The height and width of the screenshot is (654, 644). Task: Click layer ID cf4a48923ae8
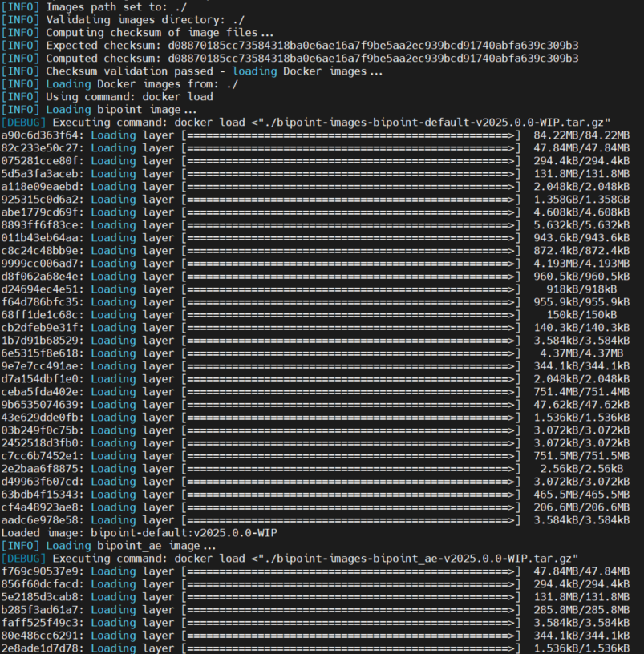pos(39,507)
